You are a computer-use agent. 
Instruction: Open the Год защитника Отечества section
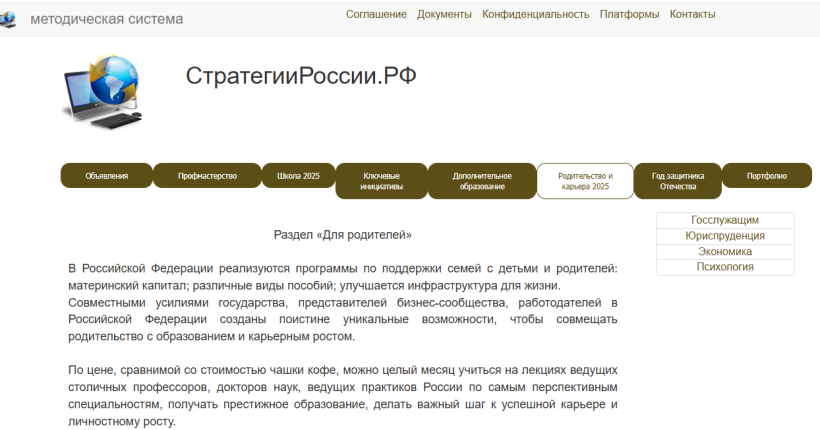[x=678, y=181]
